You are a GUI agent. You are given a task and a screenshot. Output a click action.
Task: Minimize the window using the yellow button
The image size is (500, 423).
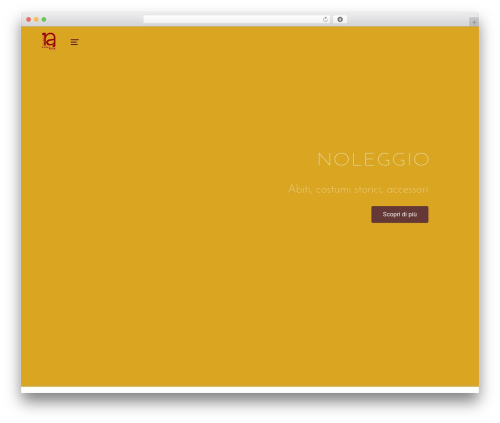pyautogui.click(x=36, y=19)
